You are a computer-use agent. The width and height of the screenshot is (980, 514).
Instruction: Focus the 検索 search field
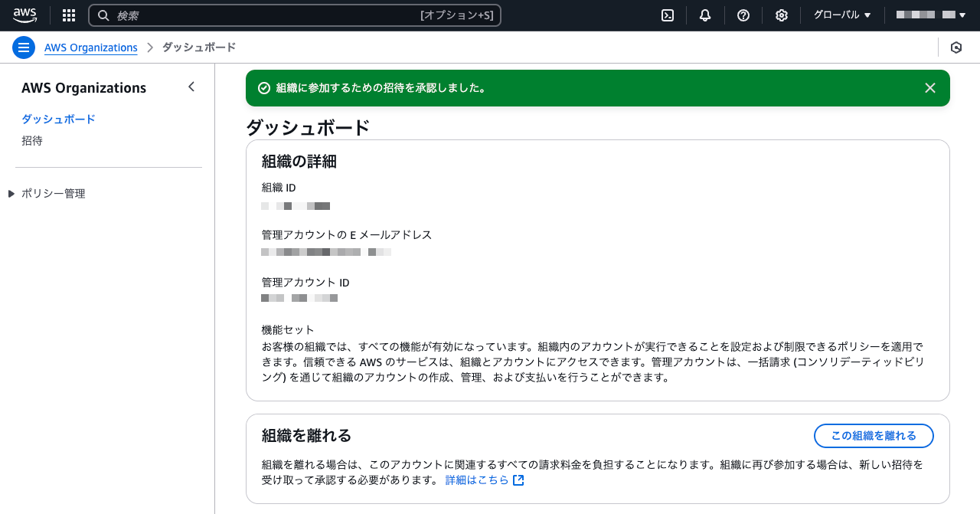(x=295, y=15)
